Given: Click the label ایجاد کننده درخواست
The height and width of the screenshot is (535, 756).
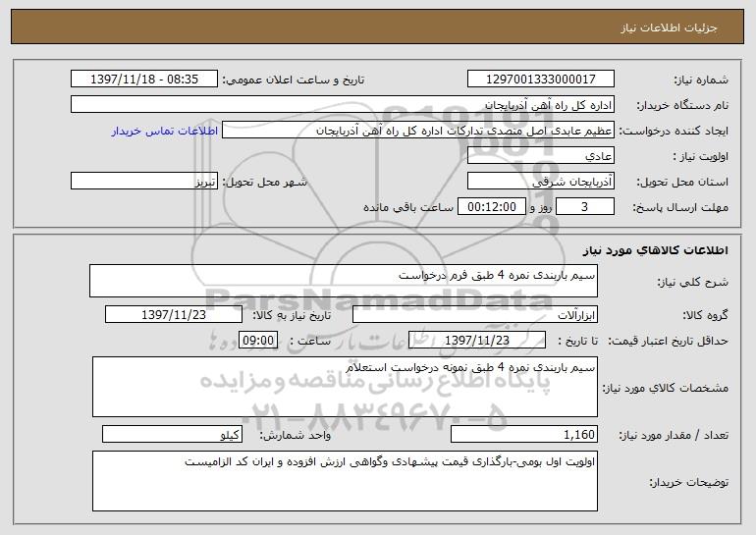Looking at the screenshot, I should tap(674, 132).
